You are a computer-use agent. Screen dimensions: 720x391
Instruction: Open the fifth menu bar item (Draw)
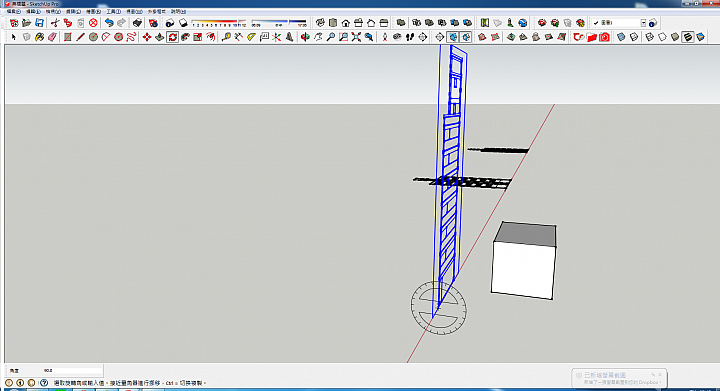coord(94,11)
